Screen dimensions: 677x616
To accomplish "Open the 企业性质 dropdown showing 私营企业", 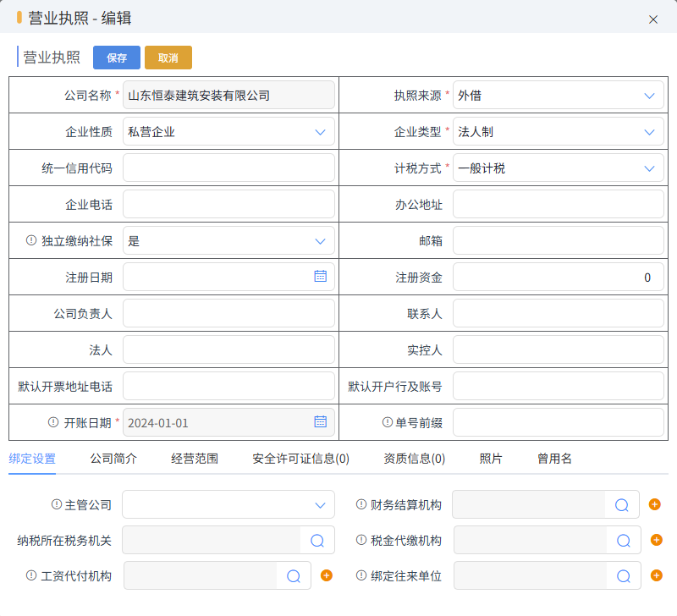I will (228, 132).
